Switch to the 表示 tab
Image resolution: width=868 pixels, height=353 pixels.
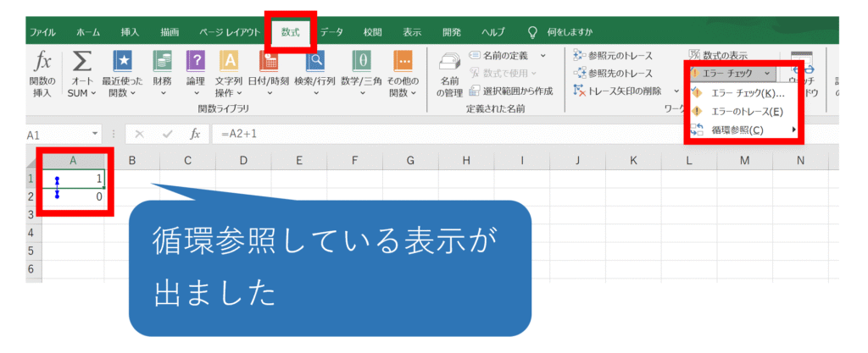pyautogui.click(x=412, y=32)
